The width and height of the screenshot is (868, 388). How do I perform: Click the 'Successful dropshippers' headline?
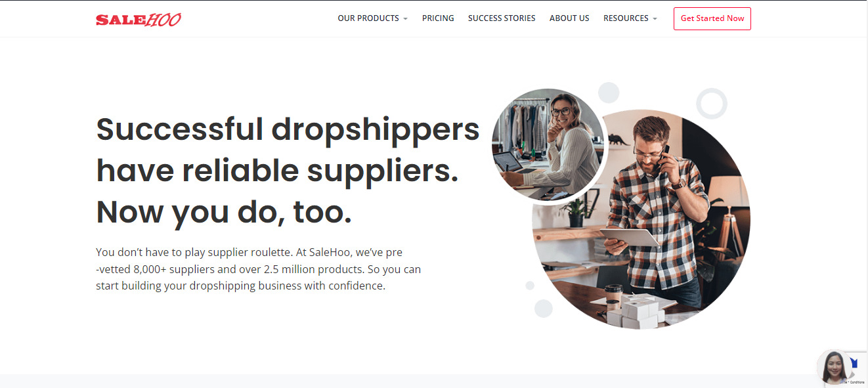pyautogui.click(x=288, y=129)
